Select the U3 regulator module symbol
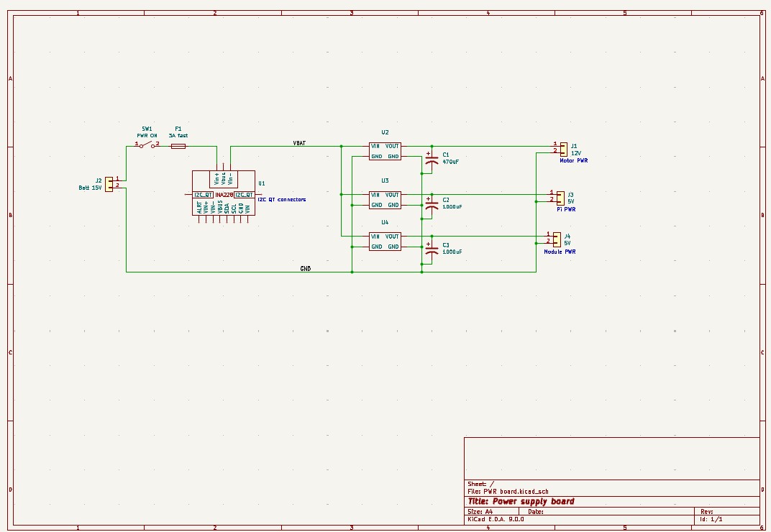This screenshot has height=532, width=771. [385, 200]
